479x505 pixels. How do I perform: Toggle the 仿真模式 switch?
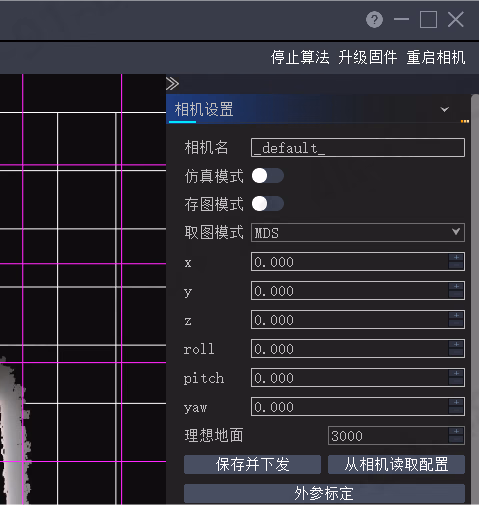pos(268,176)
